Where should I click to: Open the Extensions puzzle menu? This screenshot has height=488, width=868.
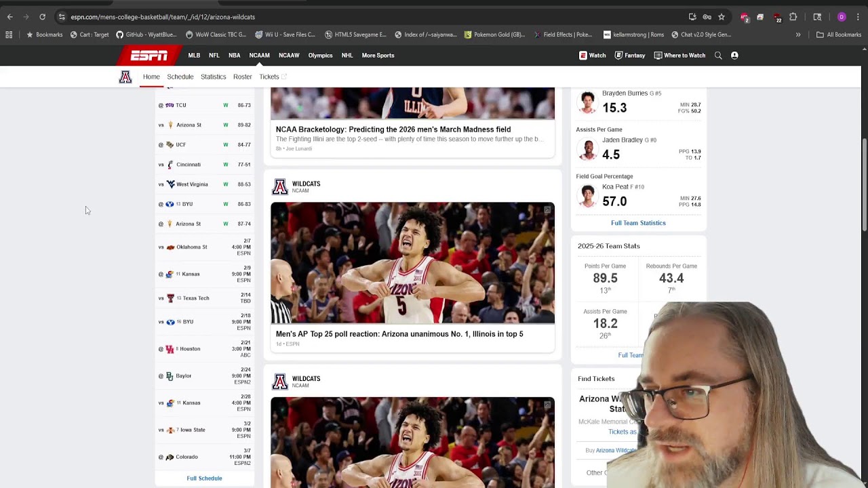coord(793,17)
